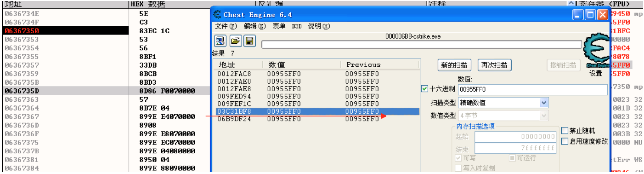
Task: Toggle the 写入时复制 checkbox
Action: pos(458,168)
